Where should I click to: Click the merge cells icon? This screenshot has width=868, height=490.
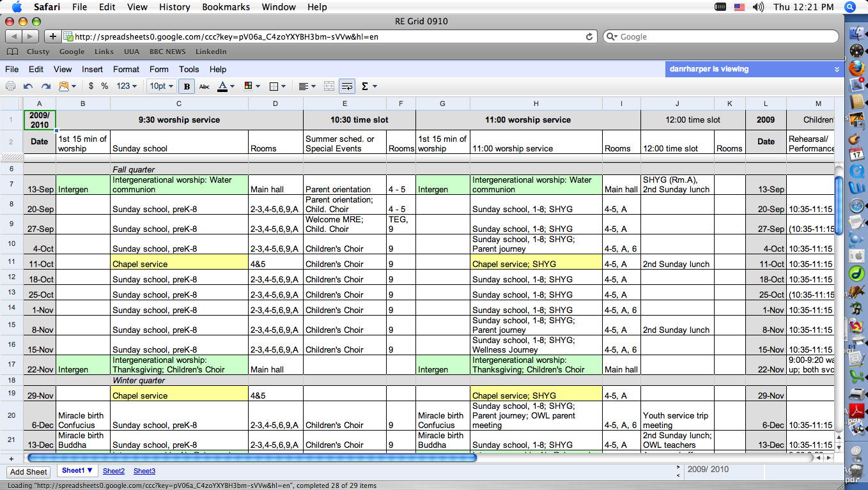pyautogui.click(x=329, y=86)
